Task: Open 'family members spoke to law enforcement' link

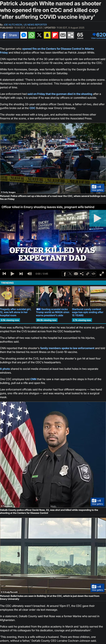Action: click(67, 348)
